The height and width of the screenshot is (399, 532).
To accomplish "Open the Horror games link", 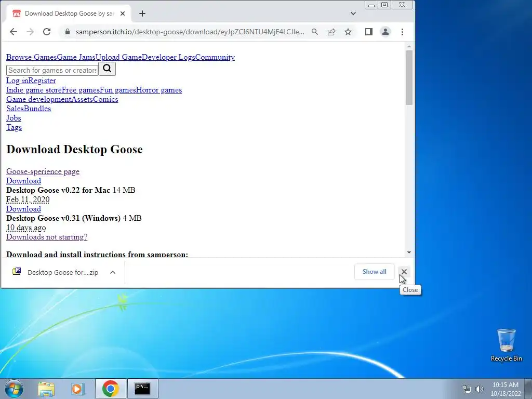I will (x=159, y=90).
